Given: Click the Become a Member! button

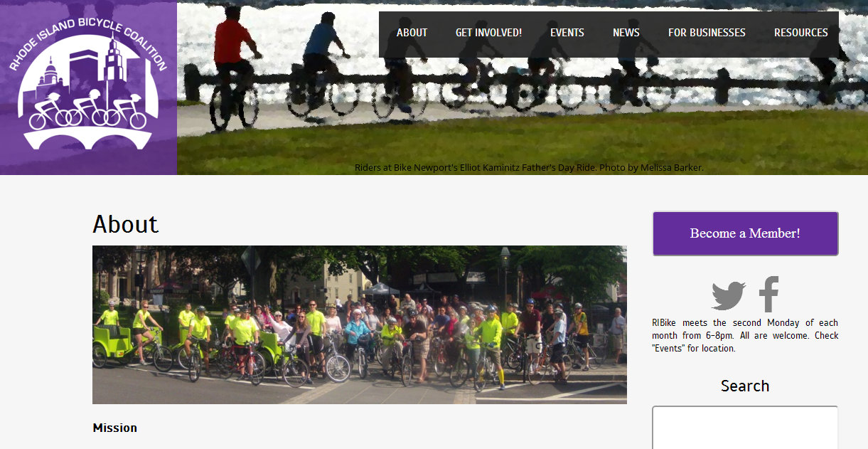Looking at the screenshot, I should (x=745, y=233).
